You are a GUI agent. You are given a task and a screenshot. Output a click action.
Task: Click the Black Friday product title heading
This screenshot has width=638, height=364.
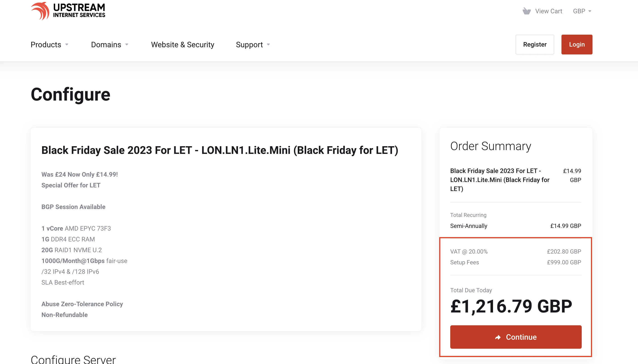[x=219, y=150]
